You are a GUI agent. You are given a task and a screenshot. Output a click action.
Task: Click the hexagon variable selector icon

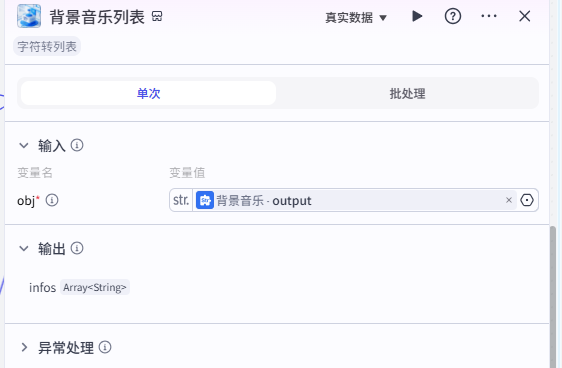[527, 200]
